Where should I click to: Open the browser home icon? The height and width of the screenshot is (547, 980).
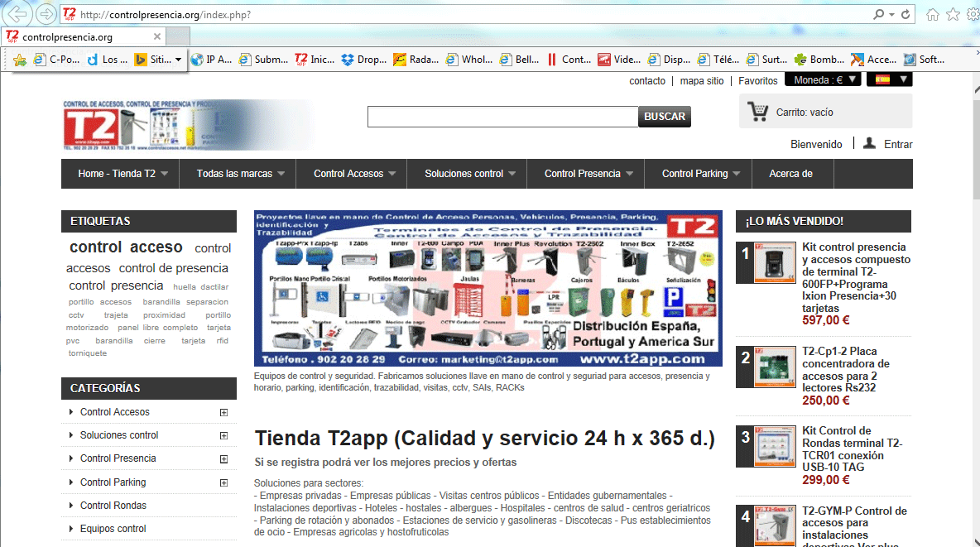click(933, 14)
